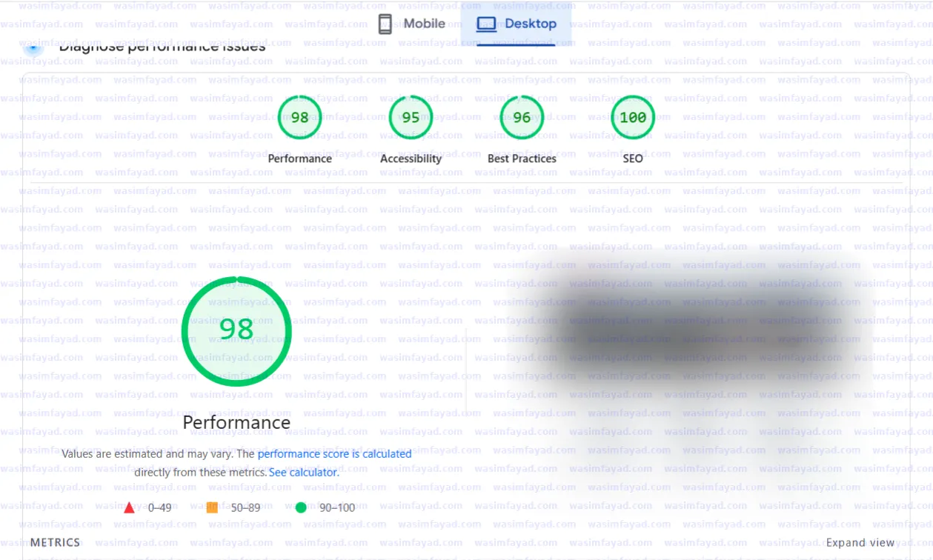The height and width of the screenshot is (560, 933).
Task: Click the orange square legend icon
Action: click(x=212, y=507)
